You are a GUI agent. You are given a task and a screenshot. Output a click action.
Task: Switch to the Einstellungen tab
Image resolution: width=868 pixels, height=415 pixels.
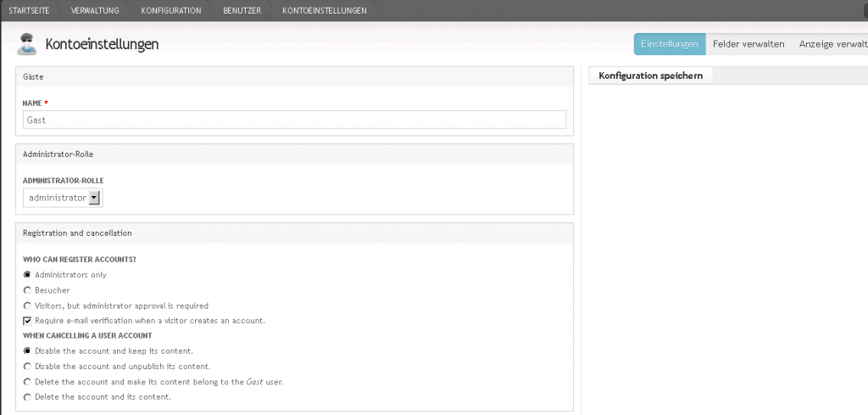tap(669, 44)
